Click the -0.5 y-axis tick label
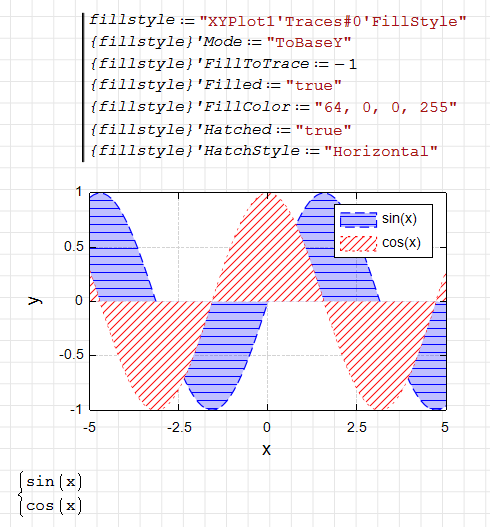 (x=71, y=355)
